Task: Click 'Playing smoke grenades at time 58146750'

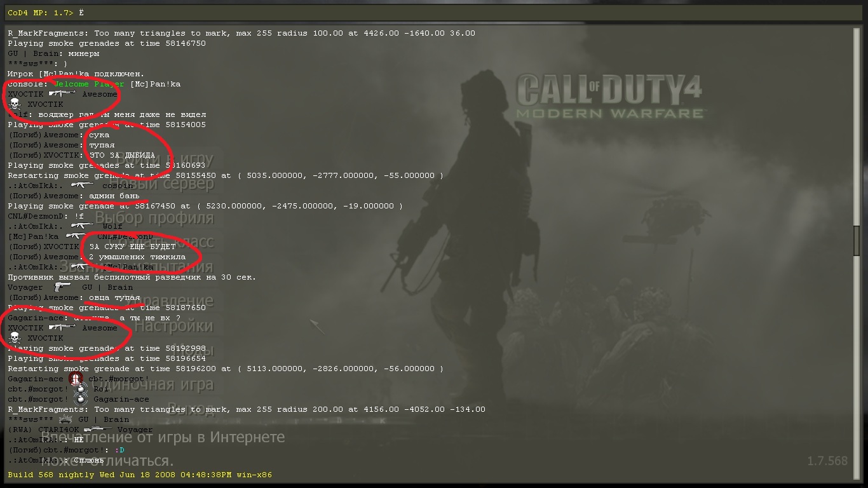Action: 107,43
